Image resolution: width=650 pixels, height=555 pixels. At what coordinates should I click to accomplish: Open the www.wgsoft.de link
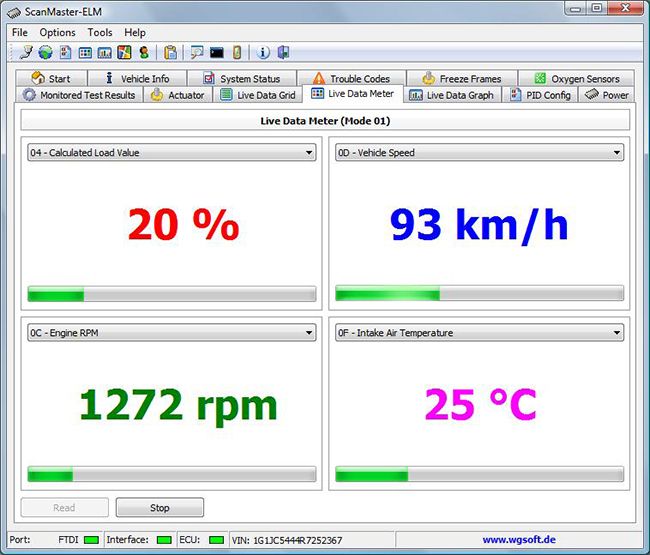[x=519, y=540]
